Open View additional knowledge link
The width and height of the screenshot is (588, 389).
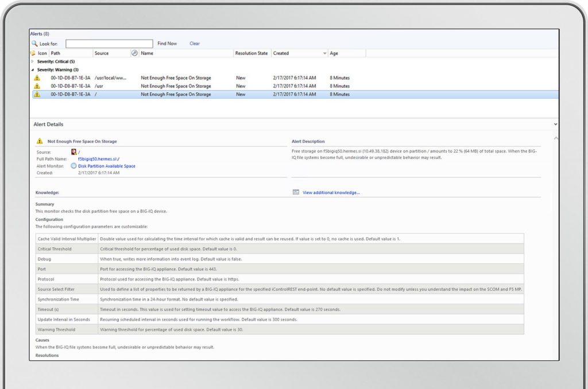coord(331,193)
